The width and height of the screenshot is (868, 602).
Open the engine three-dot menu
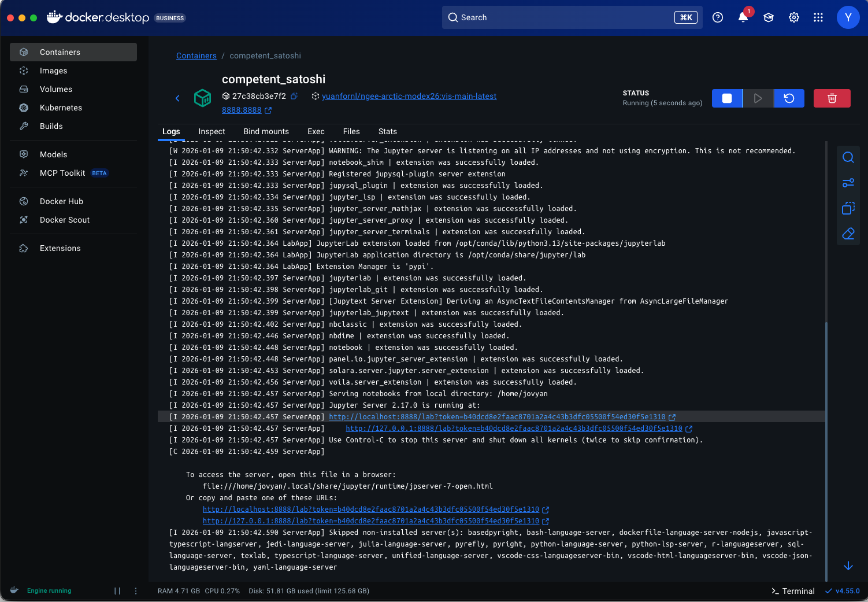[136, 590]
